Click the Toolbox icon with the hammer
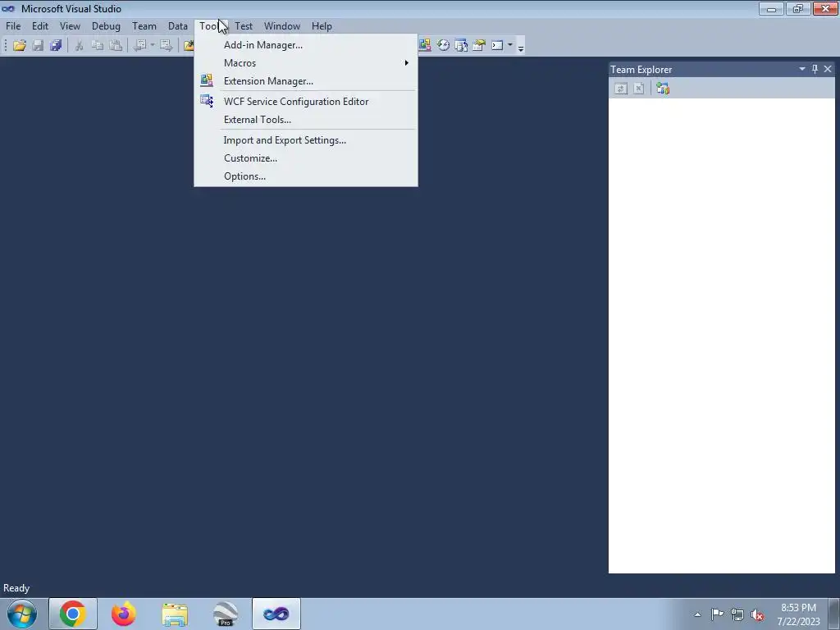Image resolution: width=840 pixels, height=630 pixels. (x=479, y=45)
